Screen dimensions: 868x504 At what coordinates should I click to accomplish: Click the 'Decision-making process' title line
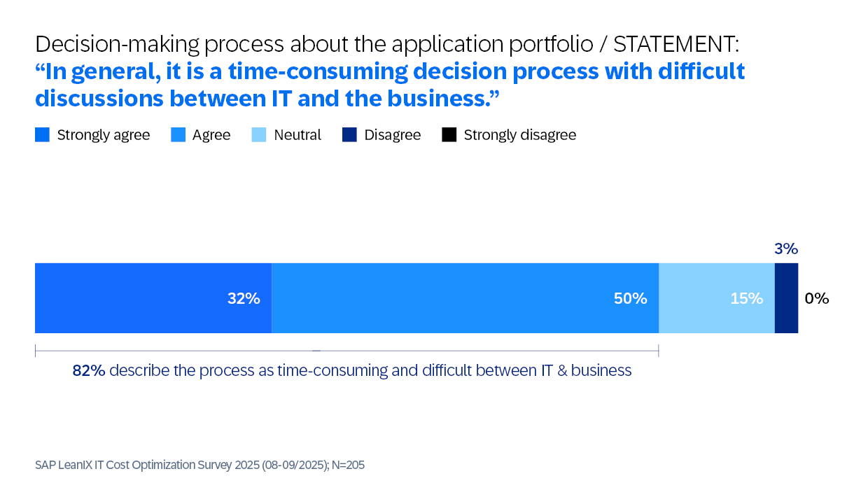(387, 44)
